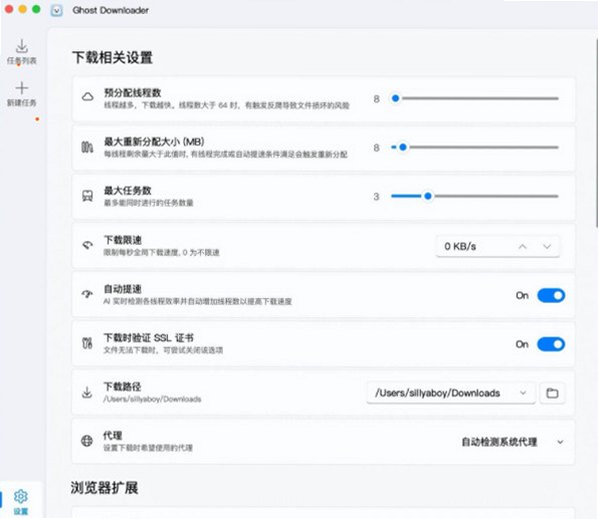
Task: Turn off the 自动提速 switch
Action: 551,296
